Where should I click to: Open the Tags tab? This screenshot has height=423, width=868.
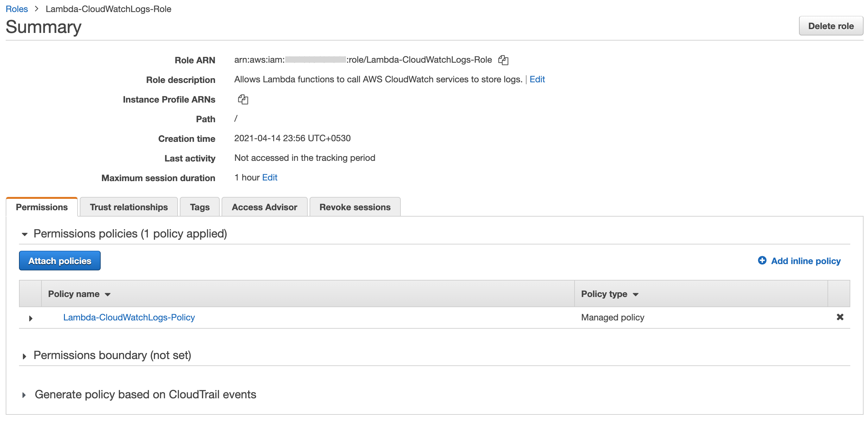click(x=199, y=207)
